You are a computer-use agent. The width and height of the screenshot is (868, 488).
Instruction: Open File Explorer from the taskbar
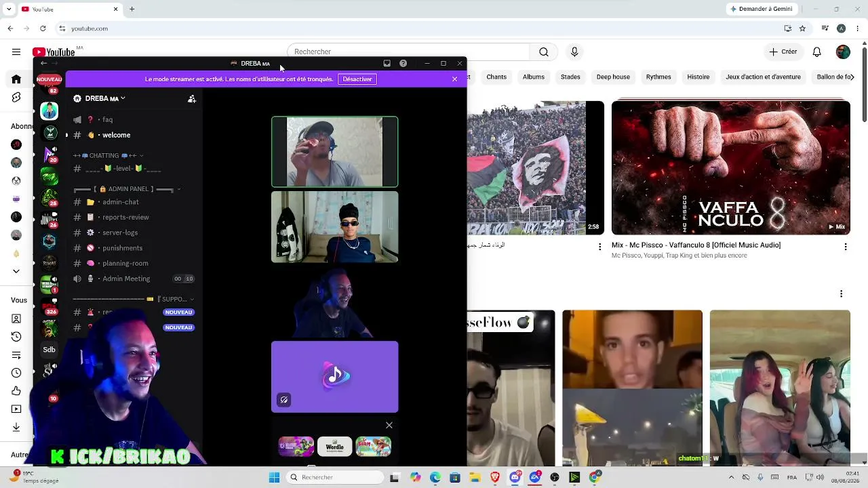pos(475,478)
